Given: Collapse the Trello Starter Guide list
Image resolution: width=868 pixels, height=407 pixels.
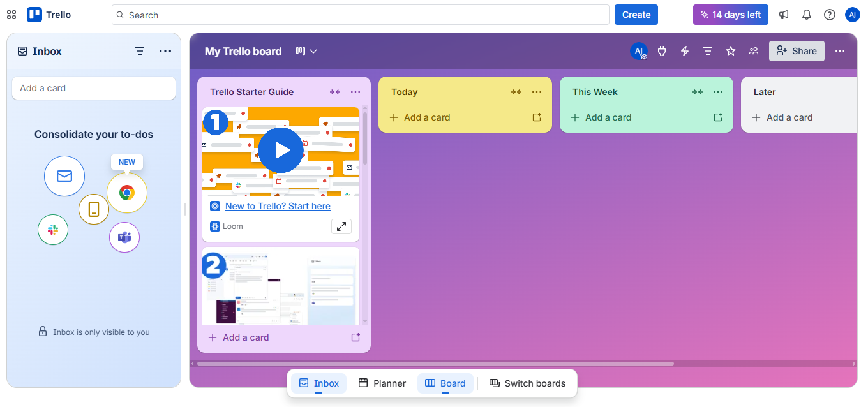Looking at the screenshot, I should click(335, 92).
